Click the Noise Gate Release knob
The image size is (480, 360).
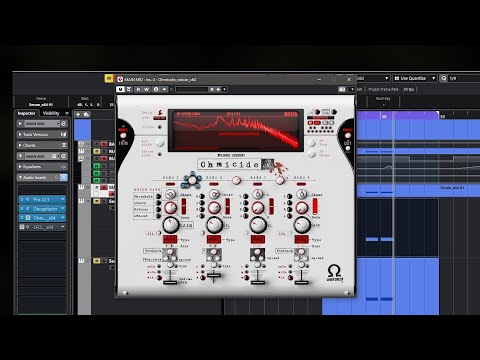tap(158, 209)
